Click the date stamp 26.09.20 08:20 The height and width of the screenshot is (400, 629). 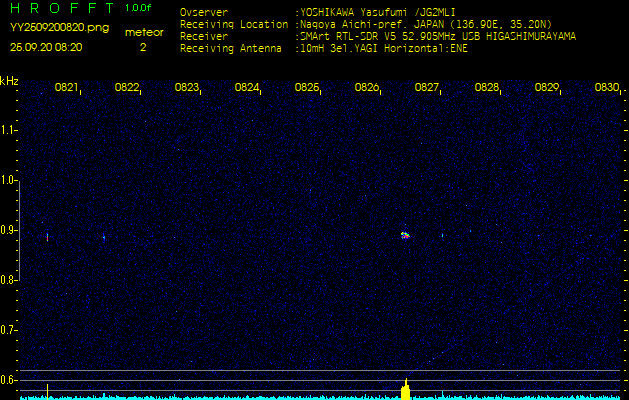coord(46,47)
